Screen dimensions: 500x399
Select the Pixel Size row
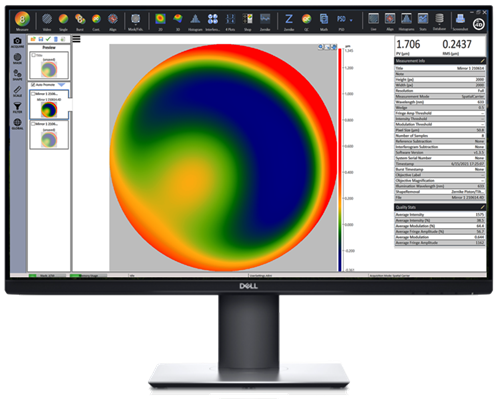point(440,130)
